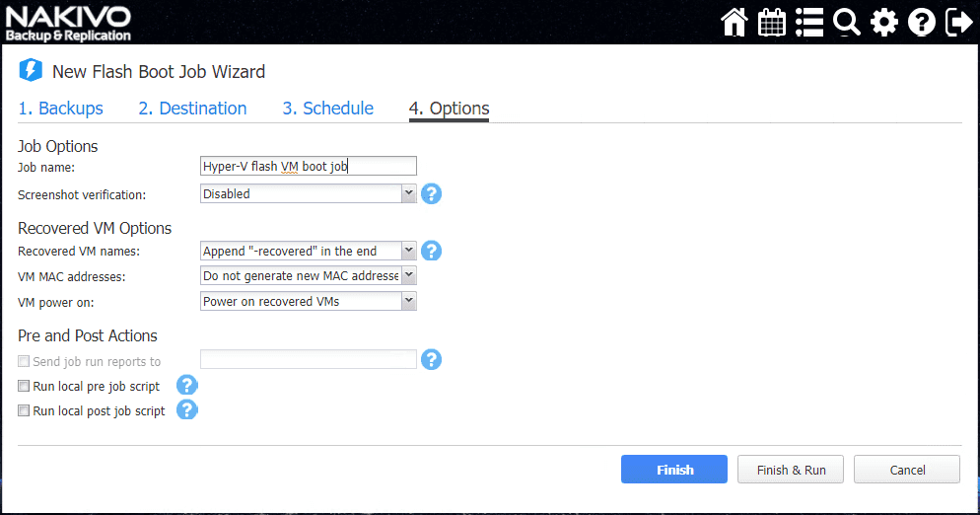Show help for Screenshot verification
This screenshot has height=515, width=980.
point(431,193)
